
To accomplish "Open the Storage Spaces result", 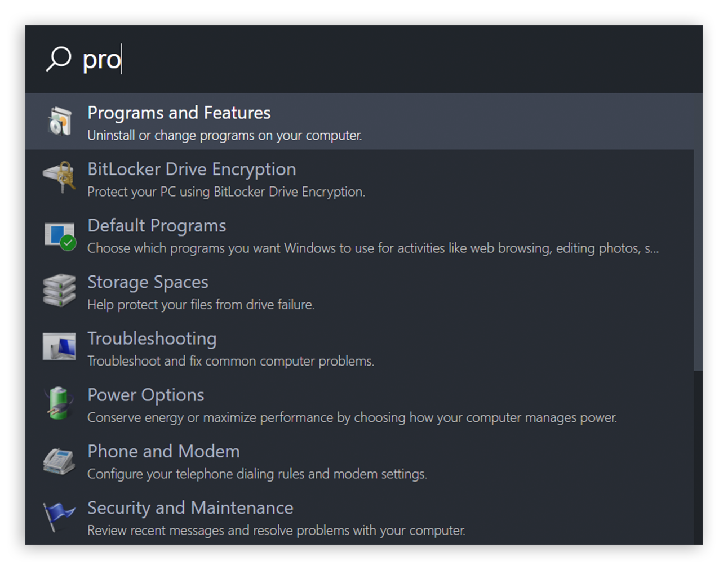I will coord(359,291).
